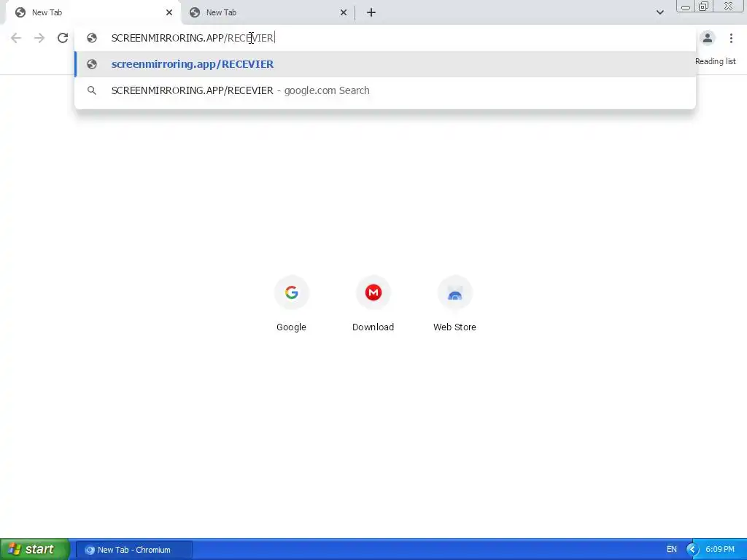
Task: Open the Web Store shortcut tile
Action: point(454,305)
